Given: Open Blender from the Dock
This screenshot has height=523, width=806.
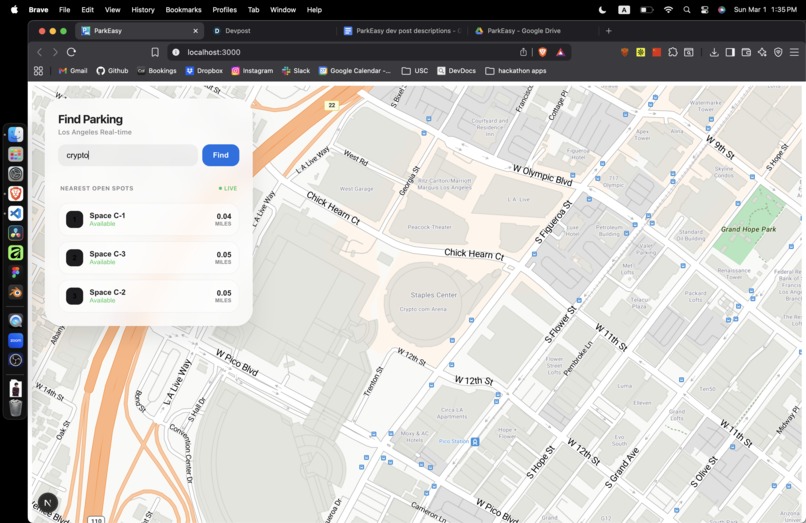Looking at the screenshot, I should pyautogui.click(x=15, y=292).
